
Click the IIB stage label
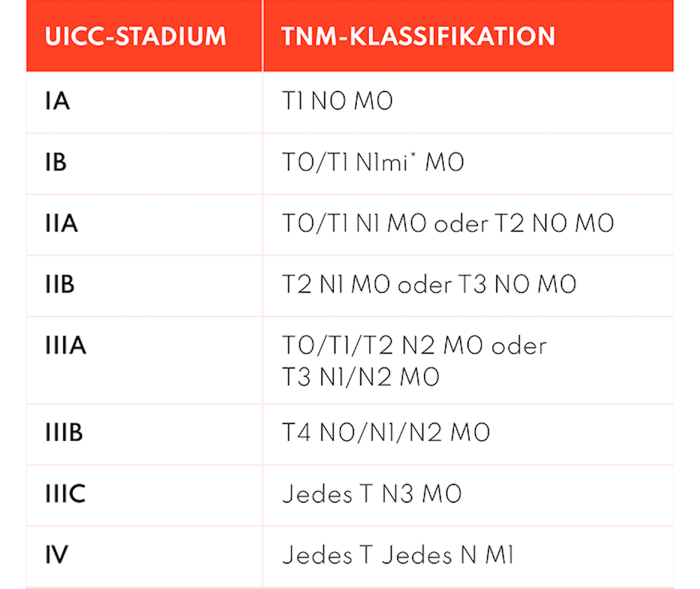click(x=60, y=284)
